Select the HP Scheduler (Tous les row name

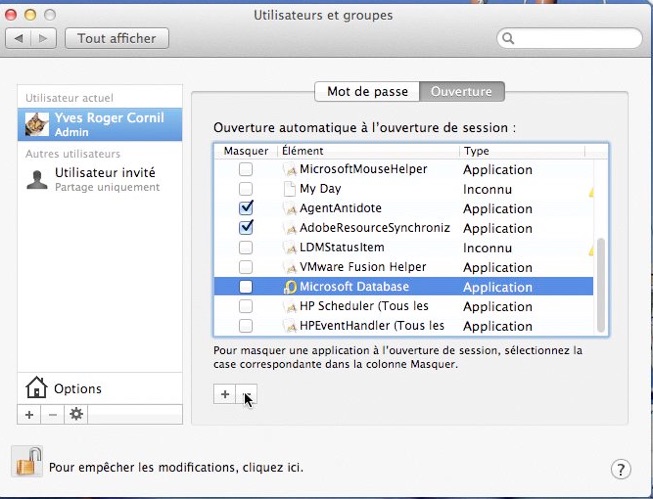364,306
